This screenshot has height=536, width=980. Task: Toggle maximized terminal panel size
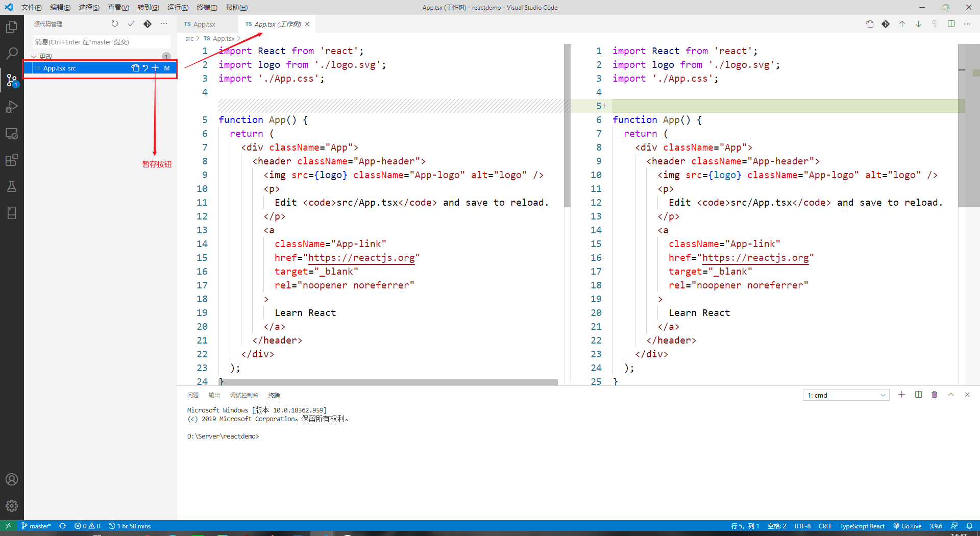951,395
